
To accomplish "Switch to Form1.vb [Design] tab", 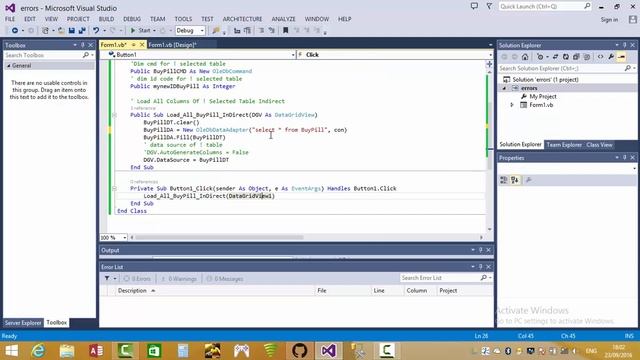I will click(173, 45).
